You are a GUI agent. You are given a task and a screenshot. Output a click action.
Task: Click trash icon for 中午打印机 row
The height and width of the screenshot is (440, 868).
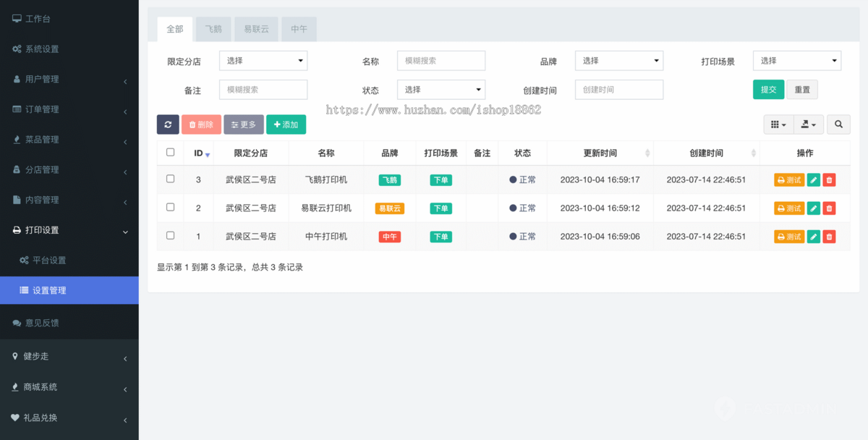[x=829, y=237]
